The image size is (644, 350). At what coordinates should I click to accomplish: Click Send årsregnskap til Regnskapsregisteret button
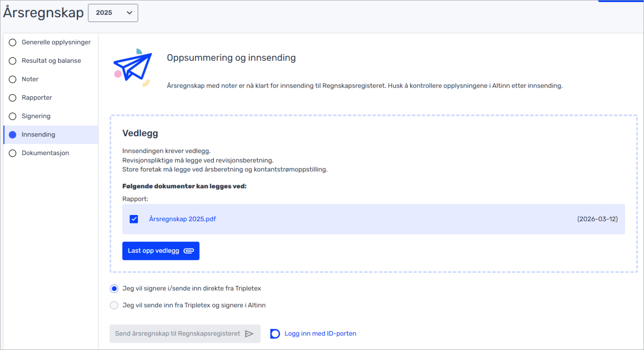tap(178, 334)
